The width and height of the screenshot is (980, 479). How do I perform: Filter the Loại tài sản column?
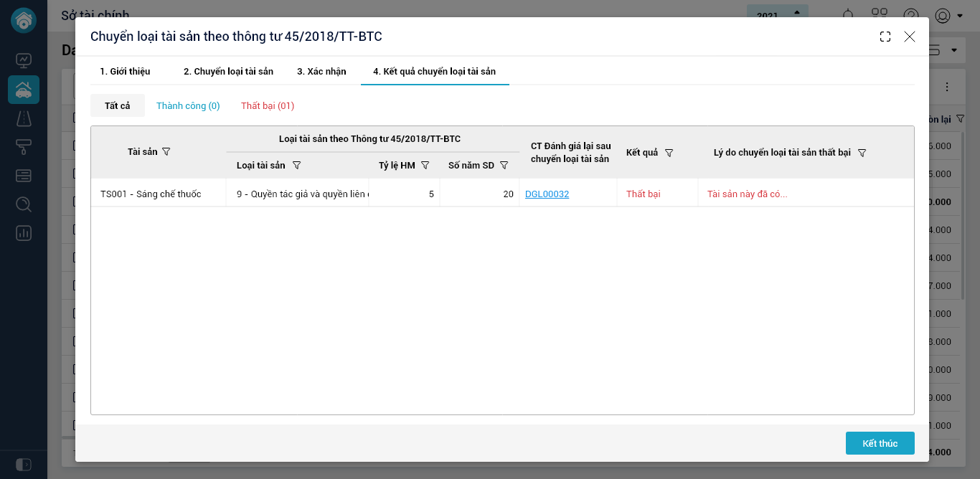tap(297, 165)
